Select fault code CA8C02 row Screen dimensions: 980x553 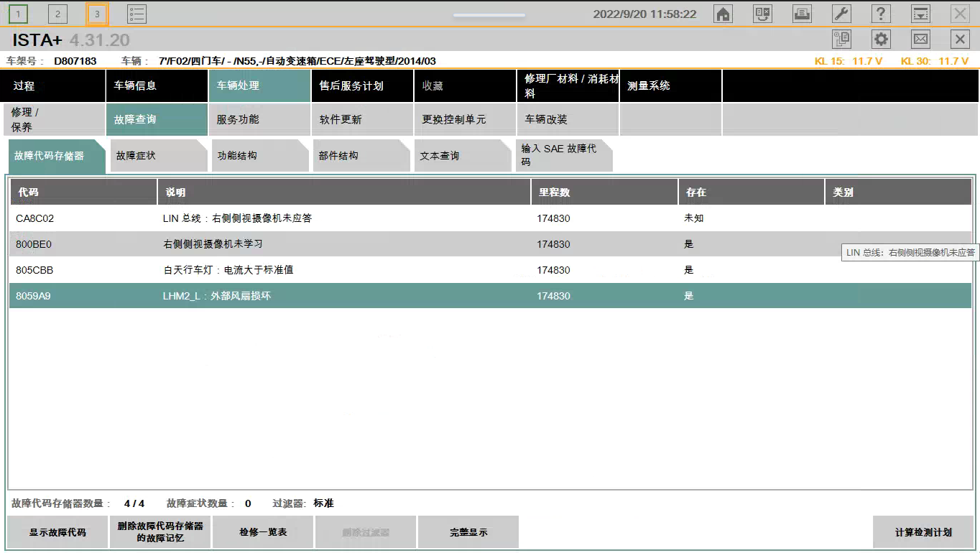click(x=490, y=218)
